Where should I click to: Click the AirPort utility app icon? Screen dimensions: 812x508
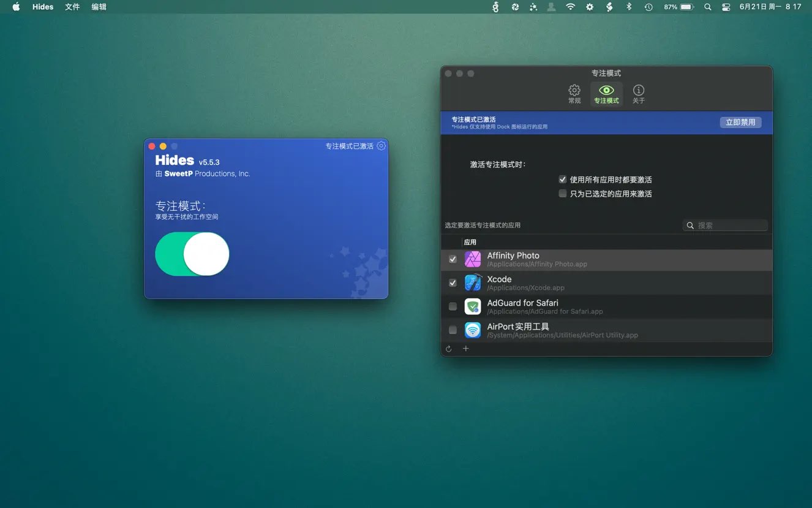pyautogui.click(x=473, y=330)
